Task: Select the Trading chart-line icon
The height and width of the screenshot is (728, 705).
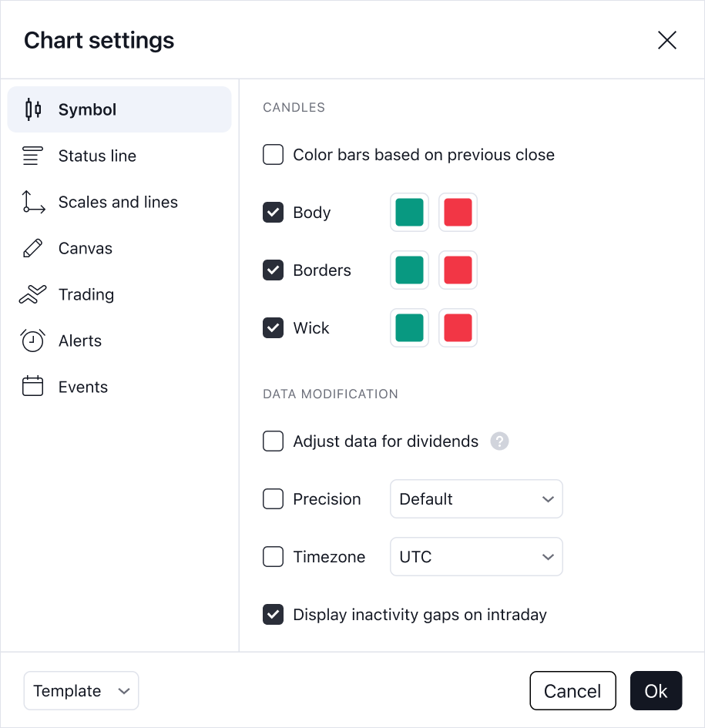Action: (32, 294)
